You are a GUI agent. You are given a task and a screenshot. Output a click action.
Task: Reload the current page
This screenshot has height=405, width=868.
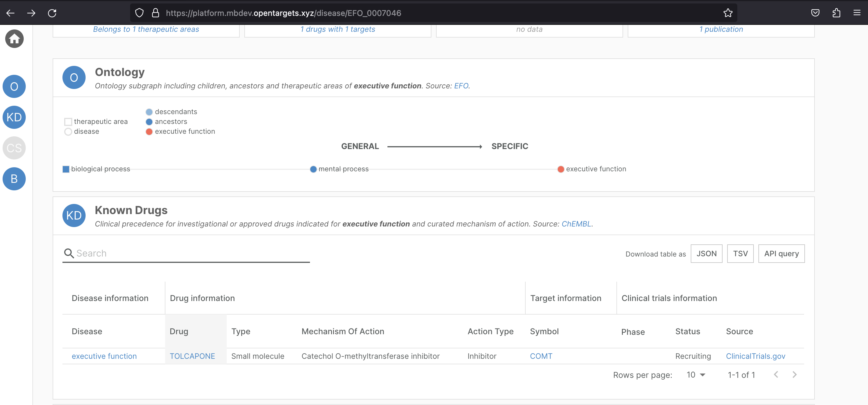(x=52, y=13)
